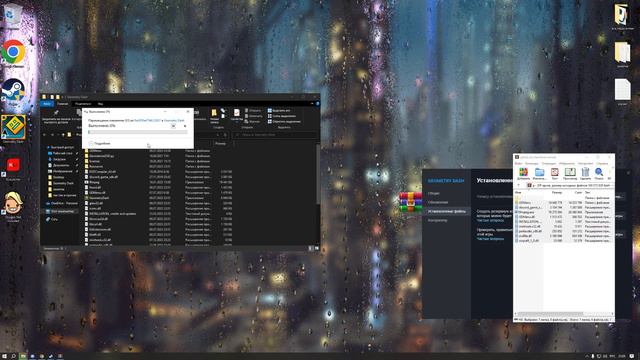Screen dimensions: 640x360
Task: Switch Explorer to large icons view toggle
Action: (316, 248)
